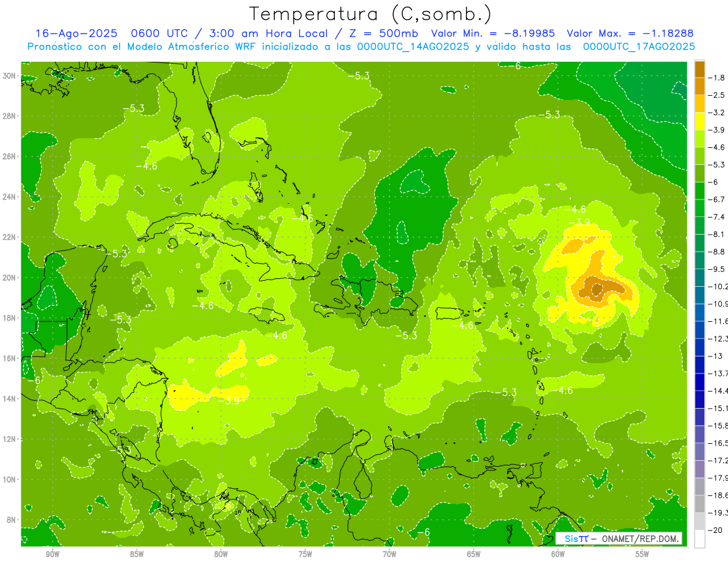Click the '10N' latitude axis label
Viewport: 728px width, 562px height.
coord(8,480)
